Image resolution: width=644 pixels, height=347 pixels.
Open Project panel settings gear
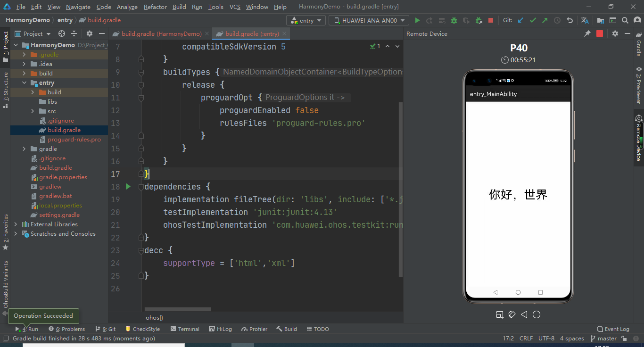tap(89, 33)
